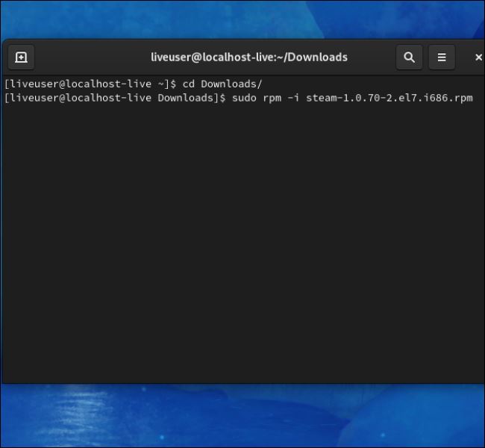
Task: Click the '-i' flag in the command
Action: (293, 98)
